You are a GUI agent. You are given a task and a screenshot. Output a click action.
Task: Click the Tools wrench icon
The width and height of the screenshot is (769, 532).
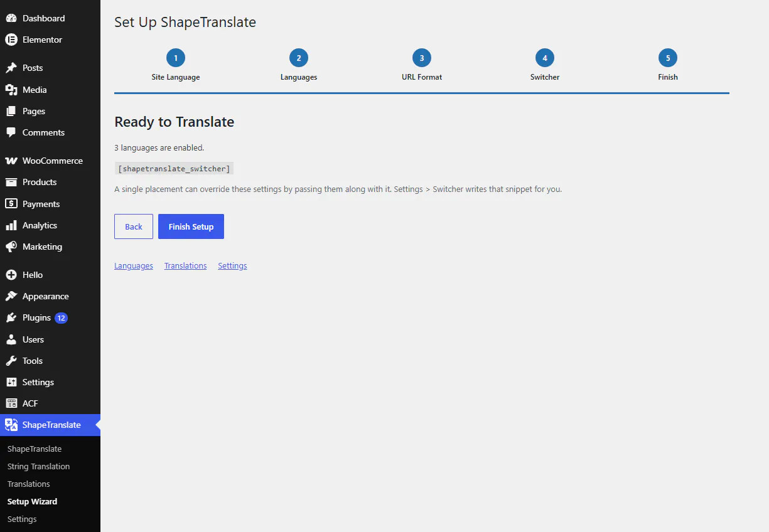pos(11,361)
